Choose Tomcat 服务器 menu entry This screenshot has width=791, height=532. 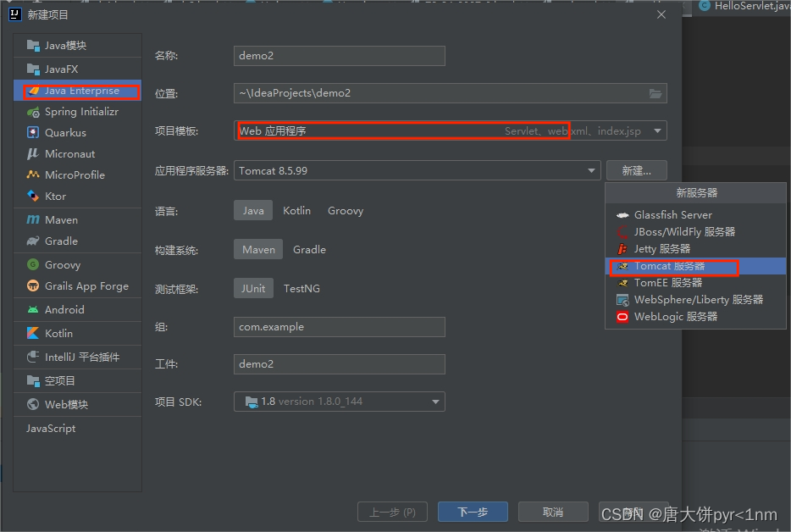pyautogui.click(x=695, y=266)
